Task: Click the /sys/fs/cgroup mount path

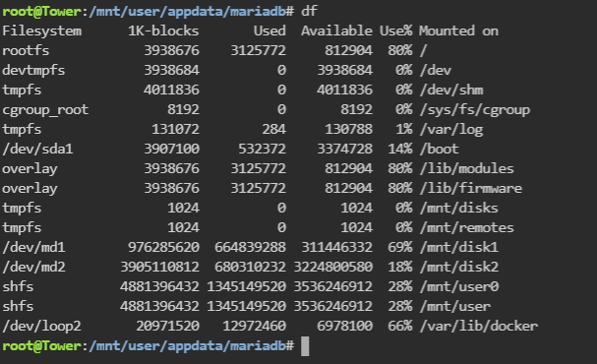Action: [x=475, y=110]
